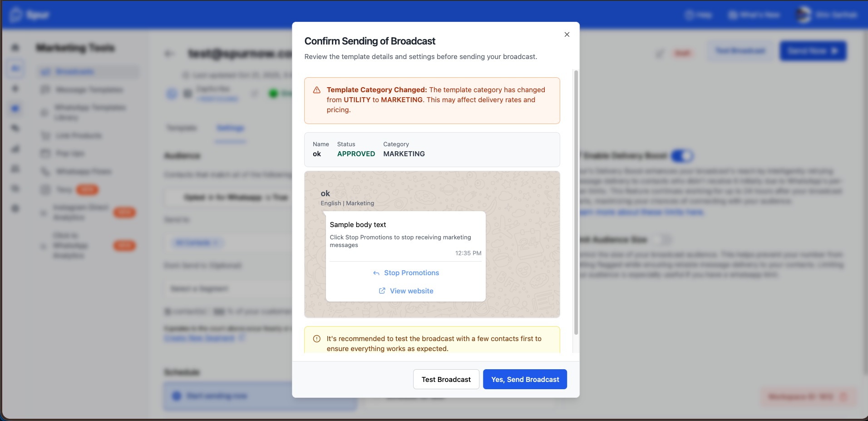Click the Stop Promotions quick reply button
Viewport: 868px width, 421px height.
point(406,273)
